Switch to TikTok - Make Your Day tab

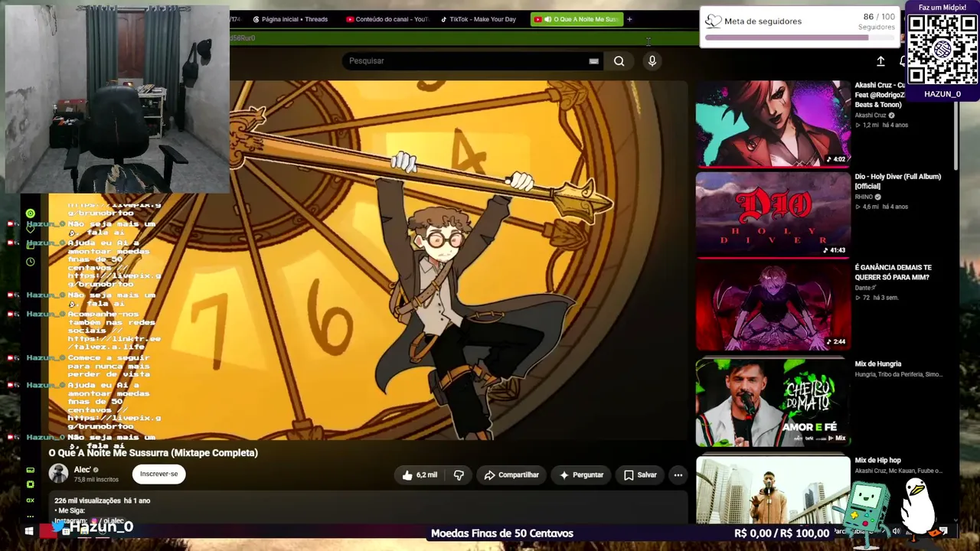479,19
